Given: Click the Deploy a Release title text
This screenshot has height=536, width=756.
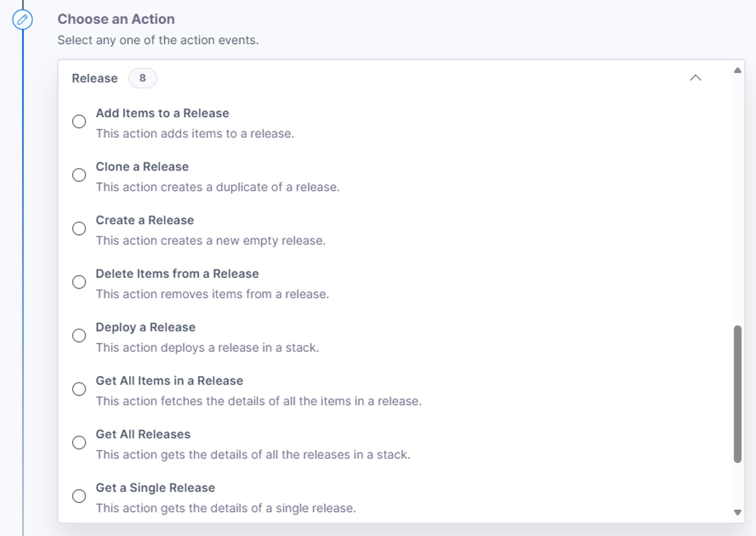Looking at the screenshot, I should [x=146, y=327].
